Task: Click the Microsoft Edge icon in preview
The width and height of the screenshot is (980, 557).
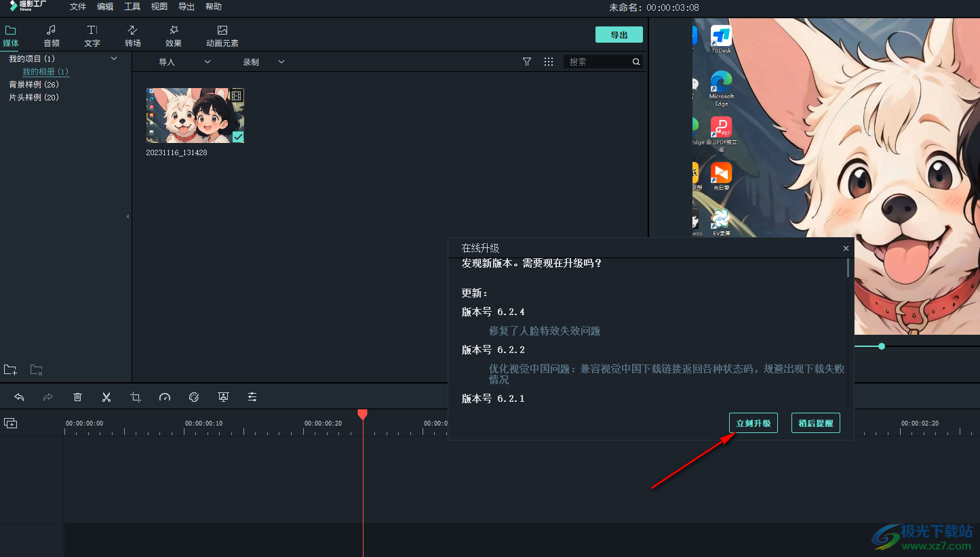Action: [x=721, y=89]
